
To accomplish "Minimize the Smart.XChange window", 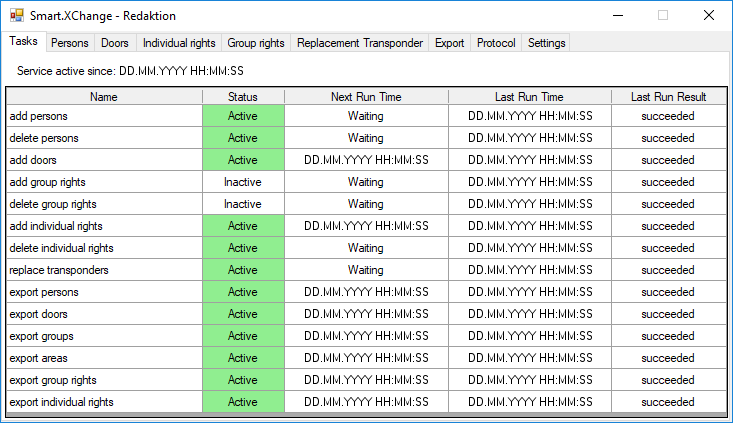I will [617, 16].
